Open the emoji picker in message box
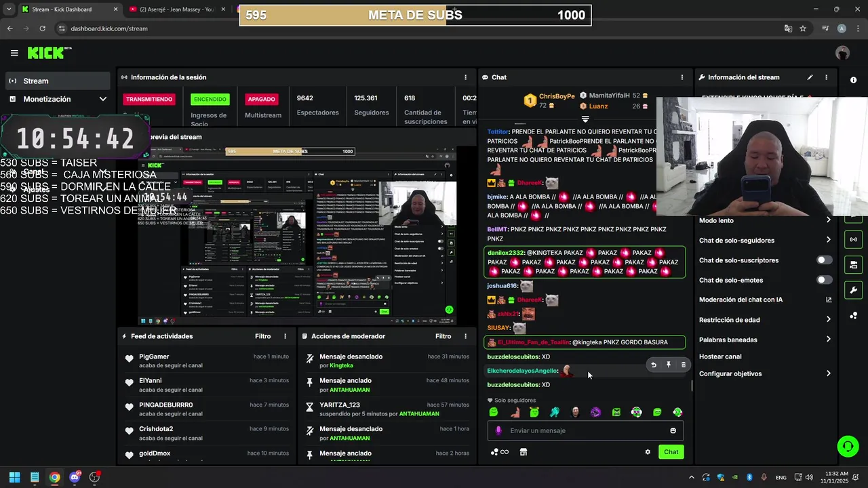The height and width of the screenshot is (488, 868). tap(673, 430)
